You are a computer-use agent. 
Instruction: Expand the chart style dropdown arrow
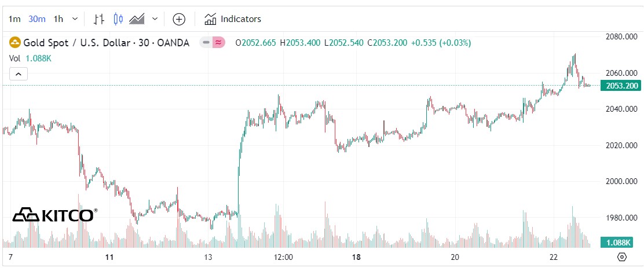pyautogui.click(x=155, y=19)
